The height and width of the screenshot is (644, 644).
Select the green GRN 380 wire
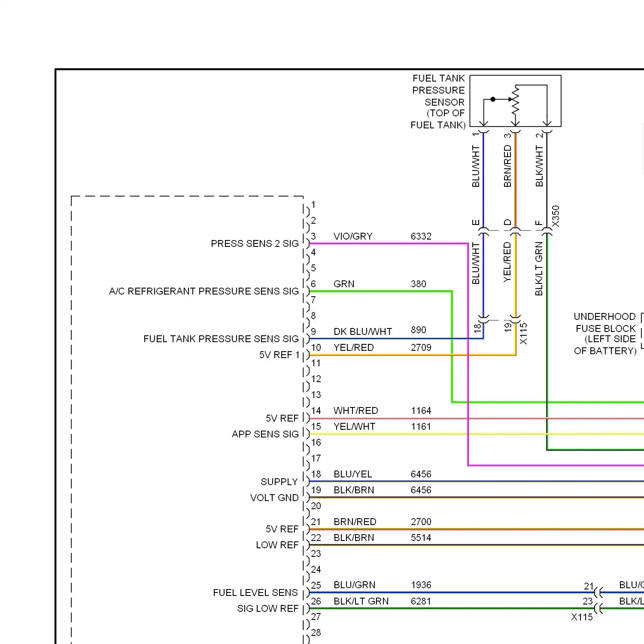(386, 291)
